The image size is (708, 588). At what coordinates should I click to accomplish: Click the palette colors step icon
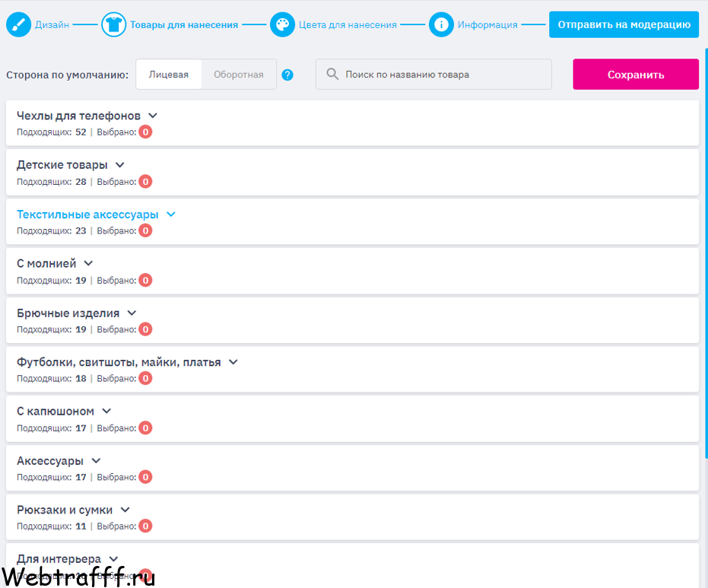[283, 24]
